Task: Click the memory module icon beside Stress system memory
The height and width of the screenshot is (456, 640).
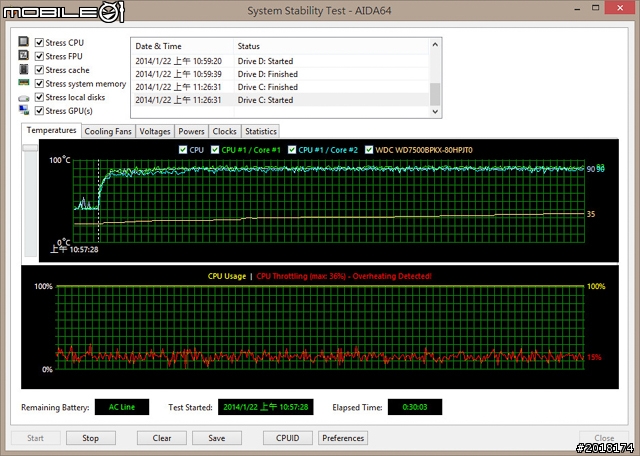Action: click(24, 82)
